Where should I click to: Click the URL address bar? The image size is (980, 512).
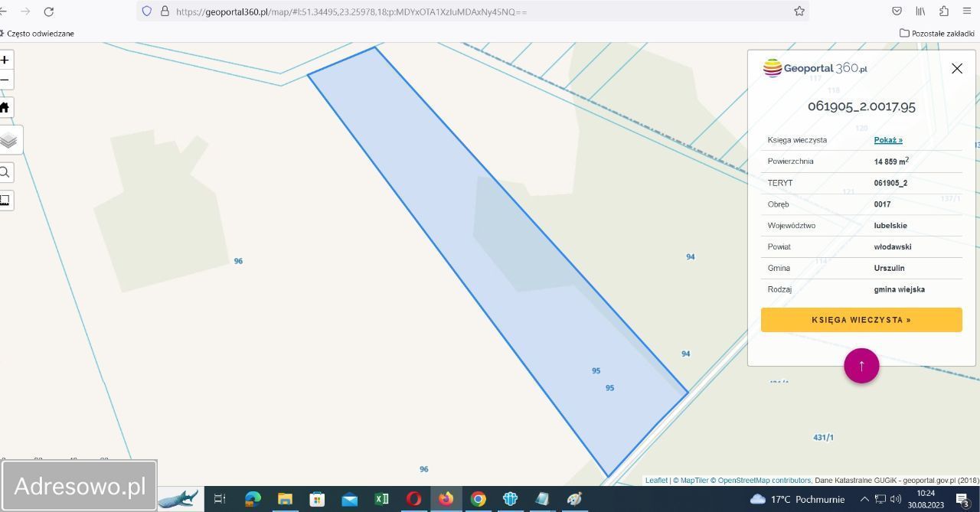473,11
